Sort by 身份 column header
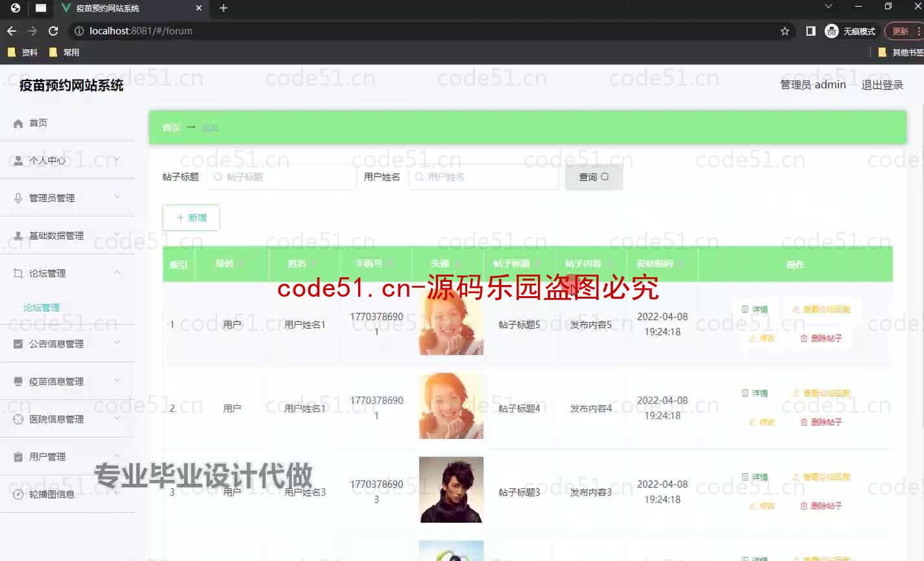924x561 pixels. (230, 264)
